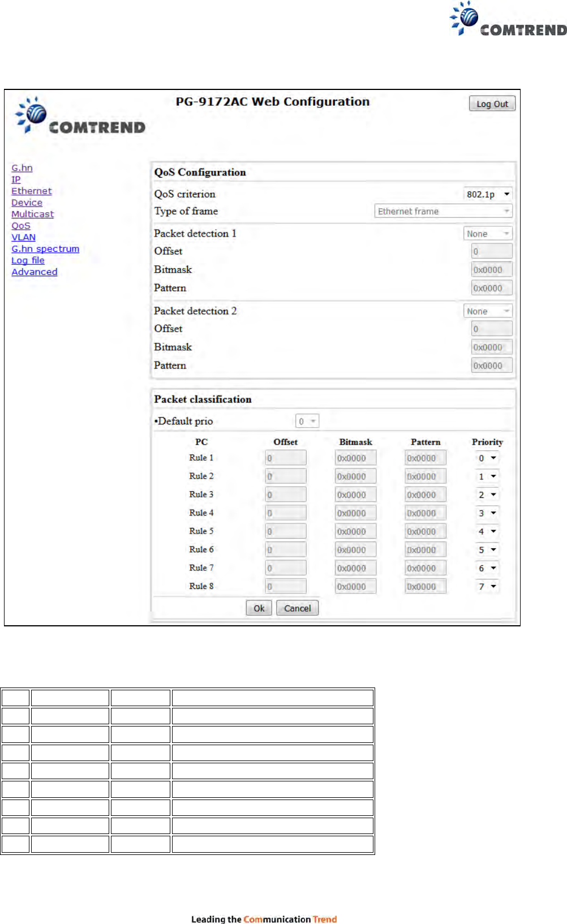Image resolution: width=567 pixels, height=924 pixels.
Task: Open the Rule 6 Priority dropdown
Action: pyautogui.click(x=487, y=550)
